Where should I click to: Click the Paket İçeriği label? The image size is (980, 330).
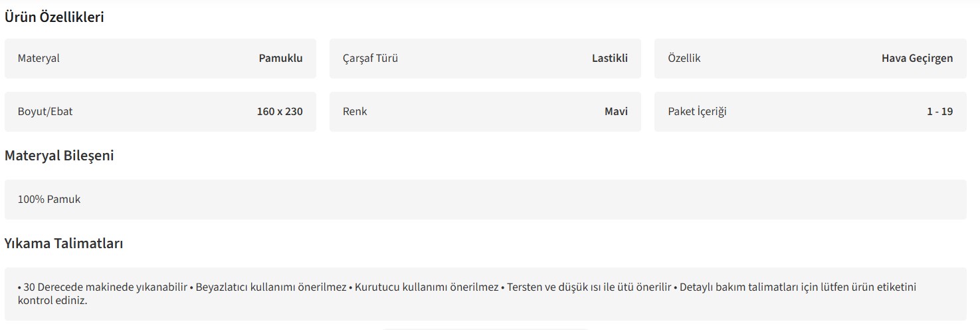tap(697, 112)
